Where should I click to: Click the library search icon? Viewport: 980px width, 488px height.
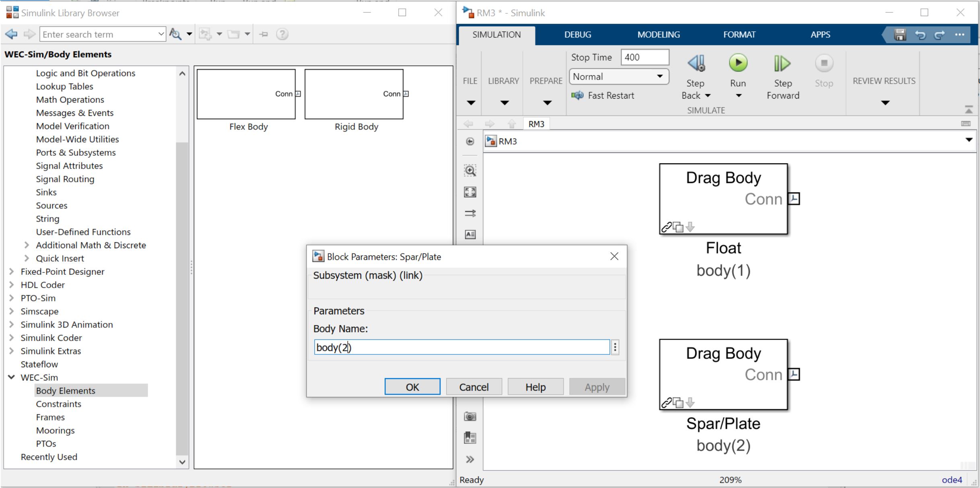click(x=175, y=34)
